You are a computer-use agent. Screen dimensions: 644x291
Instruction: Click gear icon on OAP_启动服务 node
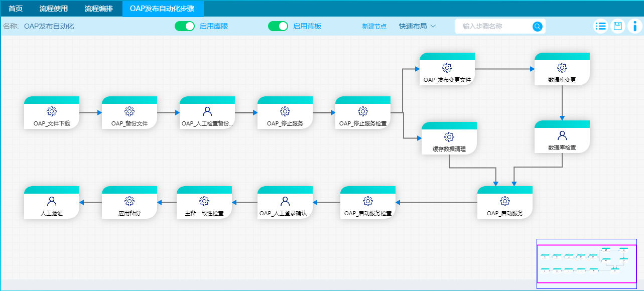(504, 201)
